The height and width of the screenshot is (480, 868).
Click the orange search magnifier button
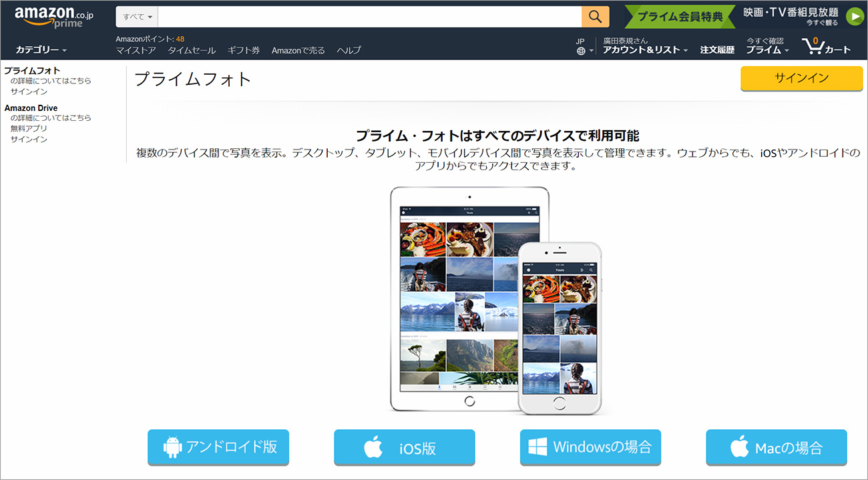(x=596, y=17)
